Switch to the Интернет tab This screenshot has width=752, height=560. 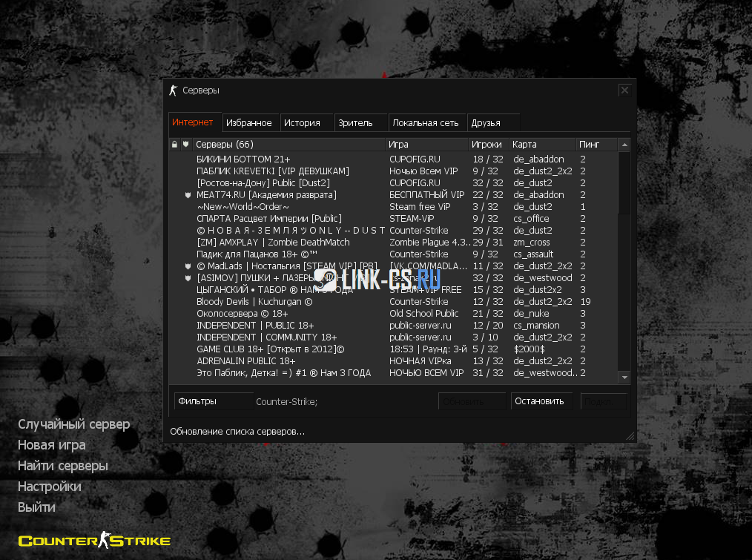click(195, 122)
